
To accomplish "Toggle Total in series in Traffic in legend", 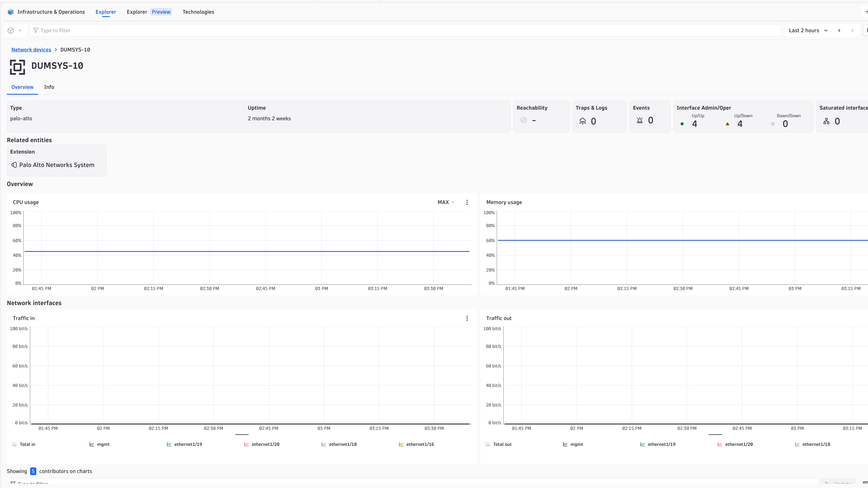I will 24,444.
